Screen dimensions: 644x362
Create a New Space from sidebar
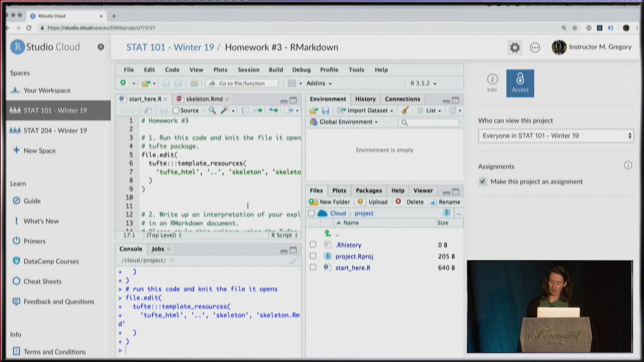pyautogui.click(x=40, y=150)
